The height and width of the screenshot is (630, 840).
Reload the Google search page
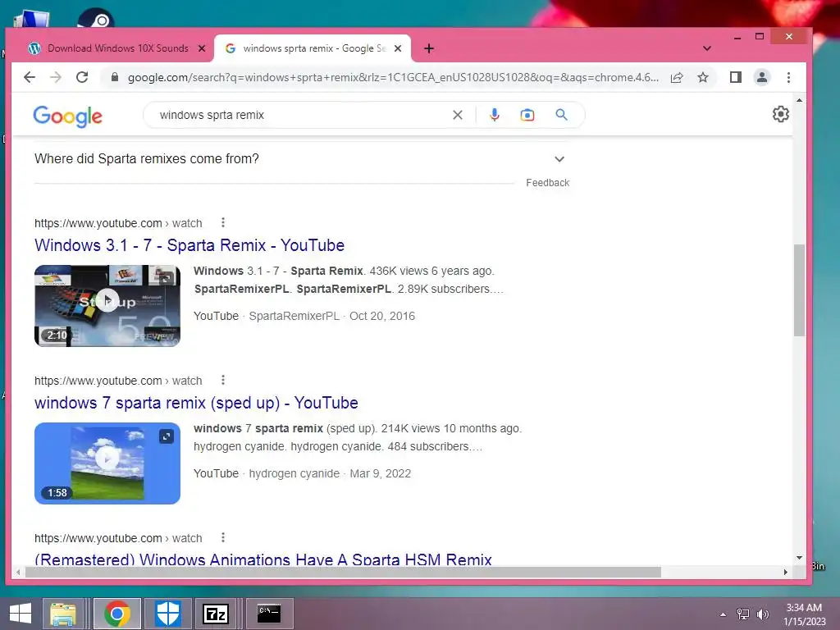(x=82, y=77)
